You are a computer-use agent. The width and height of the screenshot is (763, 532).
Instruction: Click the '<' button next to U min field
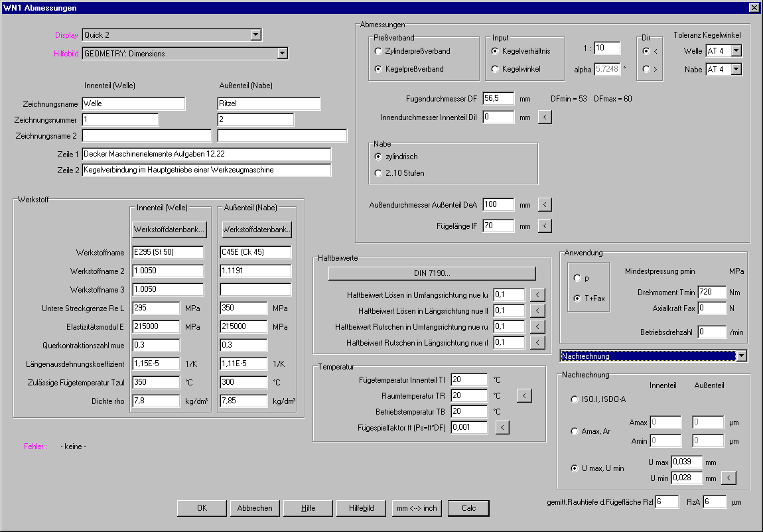tap(728, 477)
